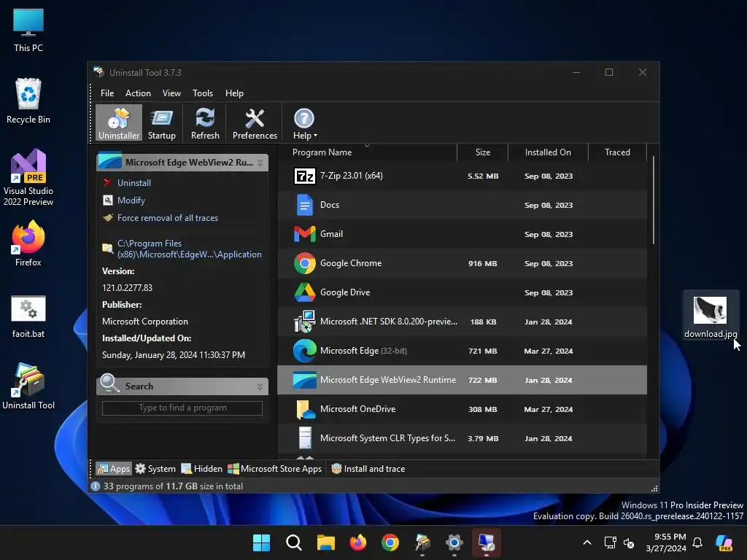Image resolution: width=747 pixels, height=560 pixels.
Task: Select the Google Chrome list icon
Action: 305,263
